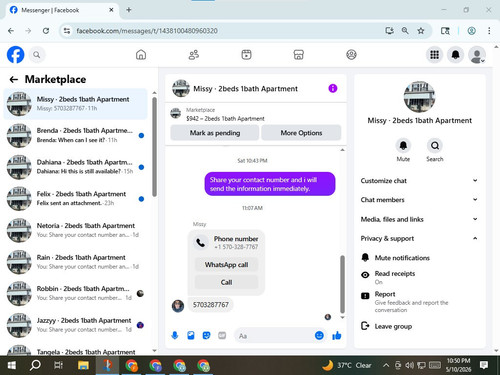Open Missy conversation in chat list
The height and width of the screenshot is (375, 500).
(75, 104)
